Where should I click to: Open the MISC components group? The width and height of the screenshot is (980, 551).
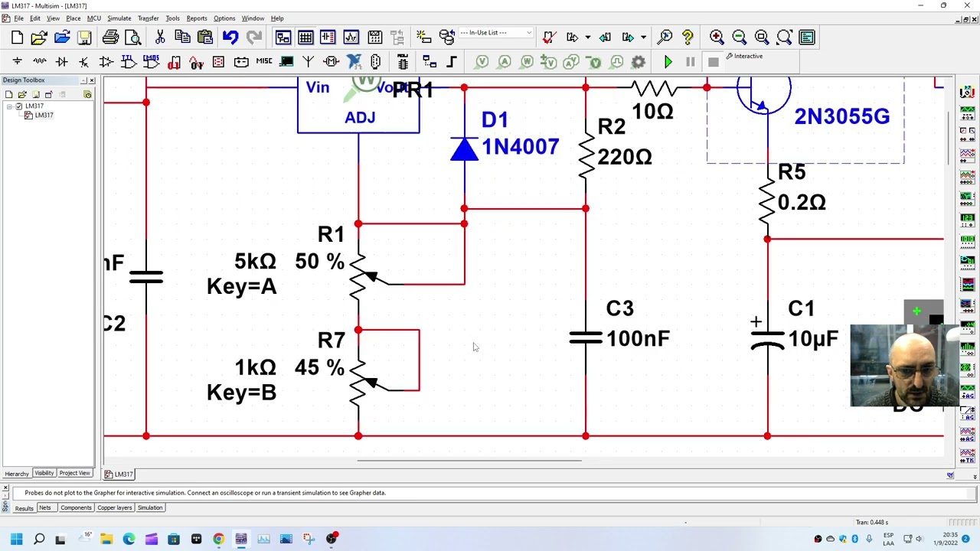(x=264, y=62)
